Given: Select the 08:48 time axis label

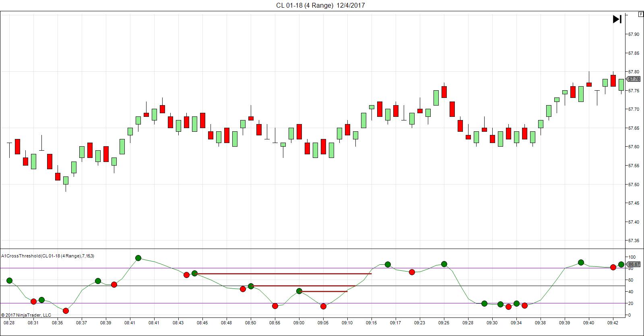Looking at the screenshot, I should (227, 323).
